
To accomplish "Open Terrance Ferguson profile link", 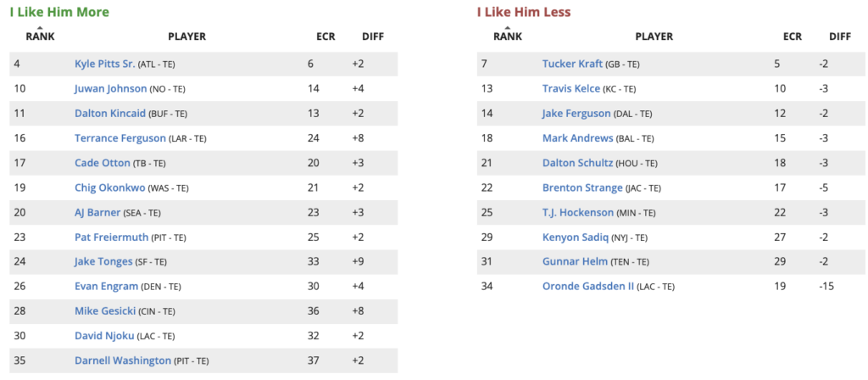I will point(120,138).
